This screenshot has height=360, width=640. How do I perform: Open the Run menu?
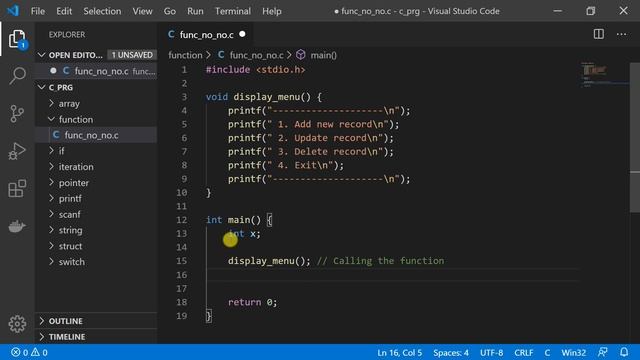point(195,11)
